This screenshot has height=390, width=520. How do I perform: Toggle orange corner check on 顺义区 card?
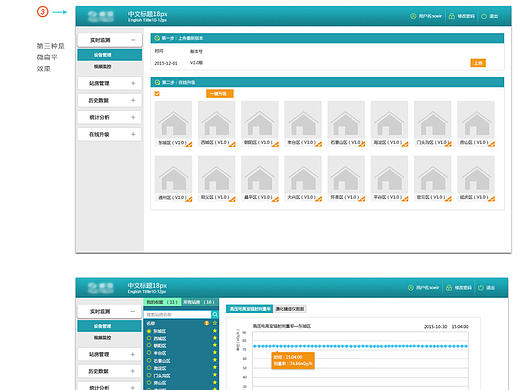click(232, 199)
